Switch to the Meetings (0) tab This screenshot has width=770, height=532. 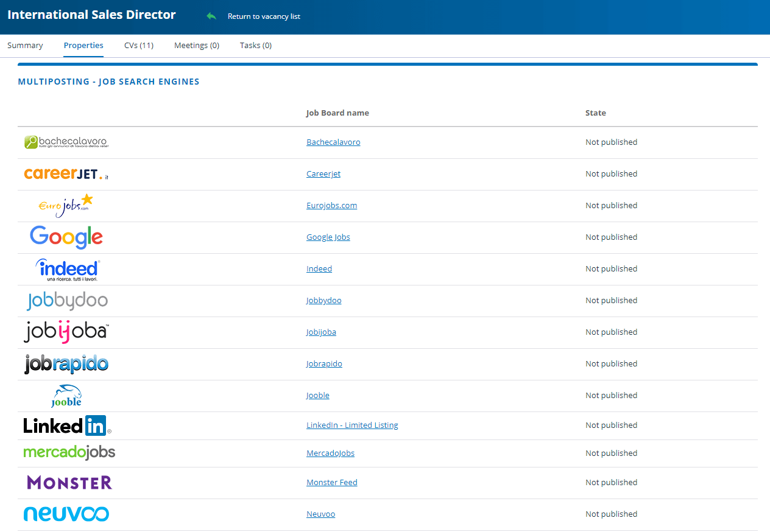(196, 45)
